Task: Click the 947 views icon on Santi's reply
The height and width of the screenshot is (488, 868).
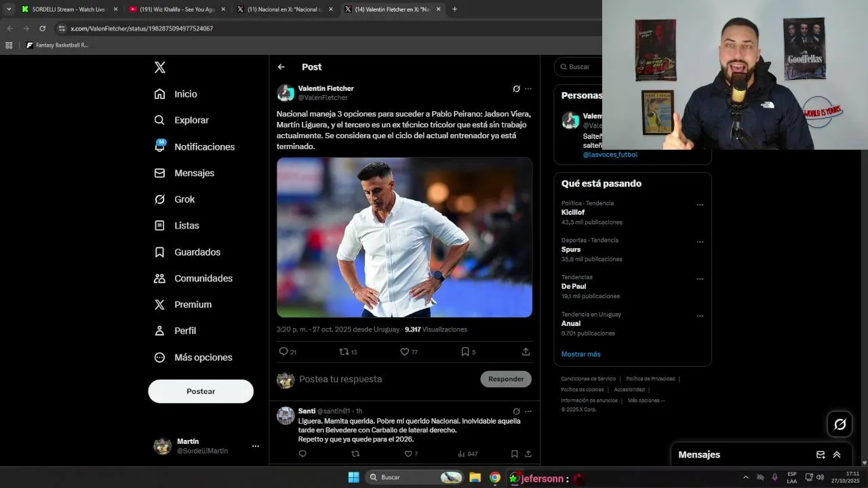Action: point(461,454)
